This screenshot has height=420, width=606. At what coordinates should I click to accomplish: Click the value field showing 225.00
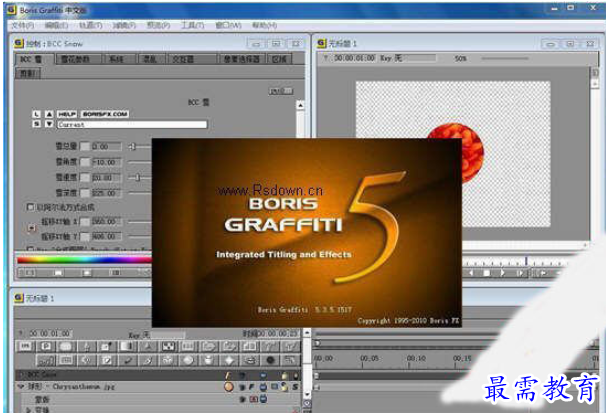(106, 193)
